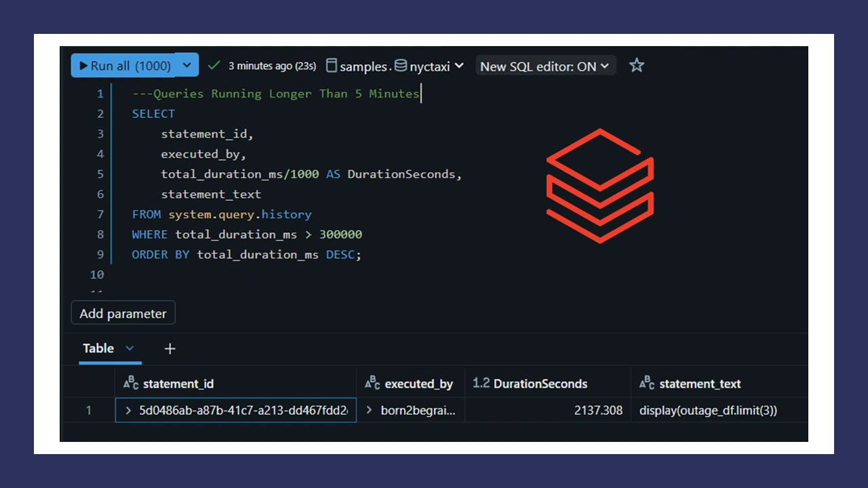Image resolution: width=868 pixels, height=488 pixels.
Task: Click the green checkmark status icon
Action: click(214, 66)
